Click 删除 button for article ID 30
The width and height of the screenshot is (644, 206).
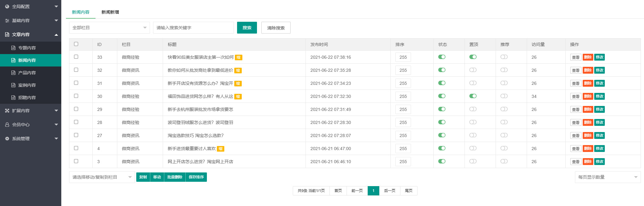pyautogui.click(x=588, y=96)
